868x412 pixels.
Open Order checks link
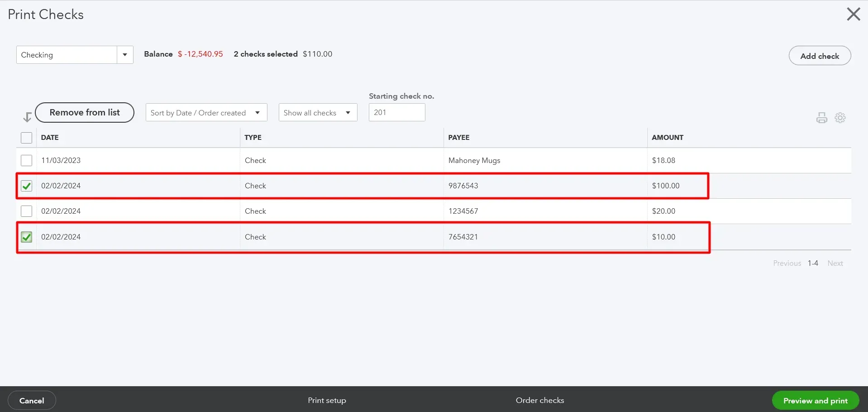540,400
